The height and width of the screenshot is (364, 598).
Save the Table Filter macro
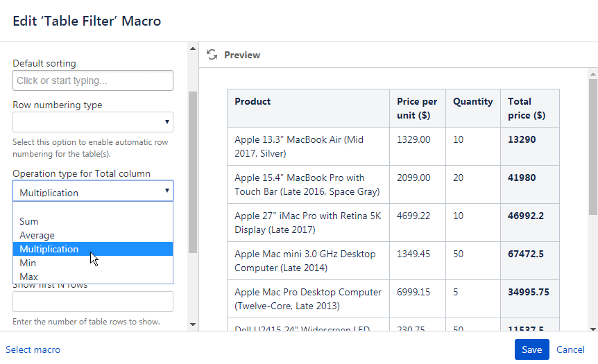tap(531, 349)
